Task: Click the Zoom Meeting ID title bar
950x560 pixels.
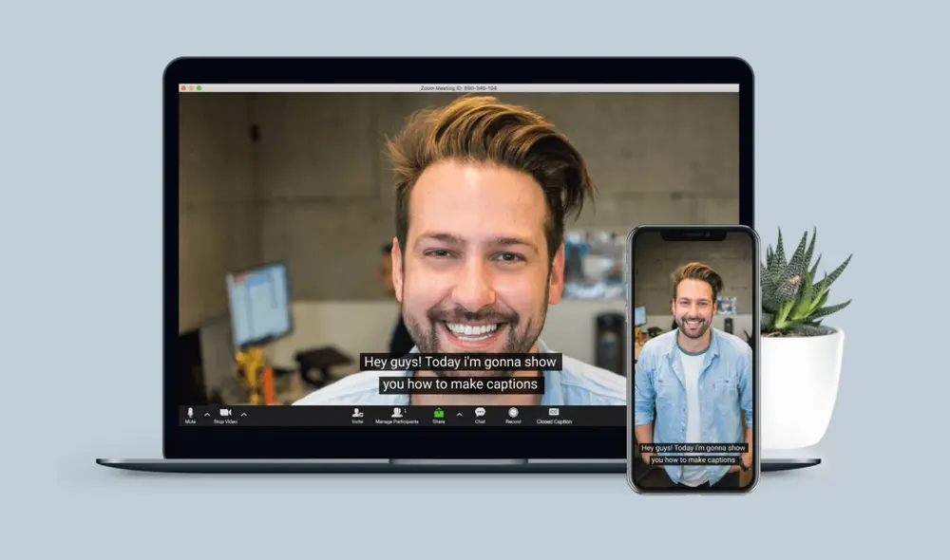Action: pyautogui.click(x=459, y=88)
